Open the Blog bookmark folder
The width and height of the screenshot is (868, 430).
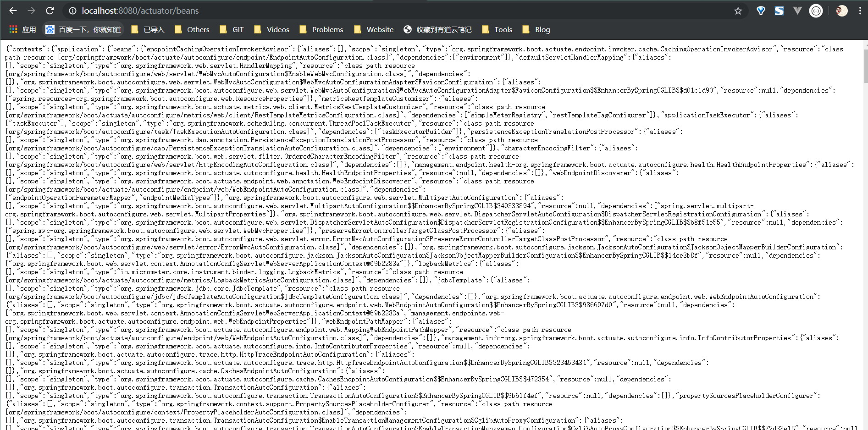(x=536, y=29)
